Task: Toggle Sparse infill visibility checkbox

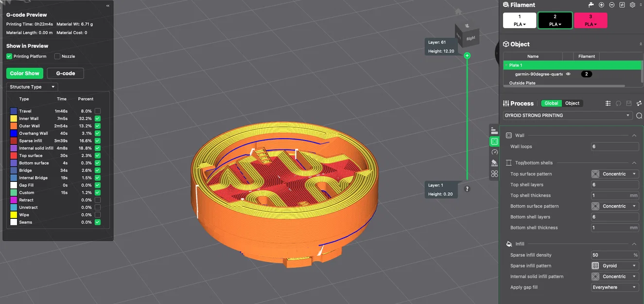Action: (98, 141)
